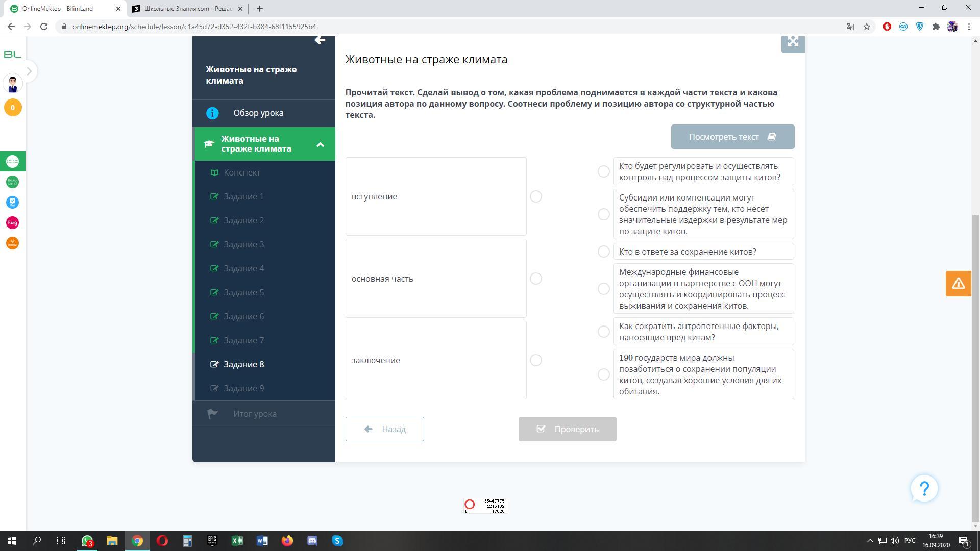Click the BilimLand BL logo
980x551 pixels.
click(x=12, y=54)
